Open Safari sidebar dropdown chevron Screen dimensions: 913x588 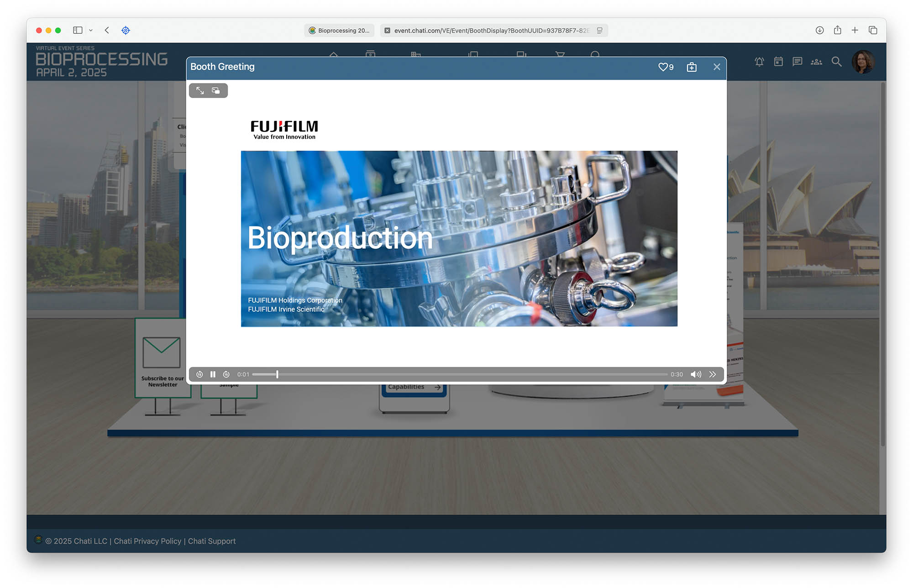[x=91, y=30]
